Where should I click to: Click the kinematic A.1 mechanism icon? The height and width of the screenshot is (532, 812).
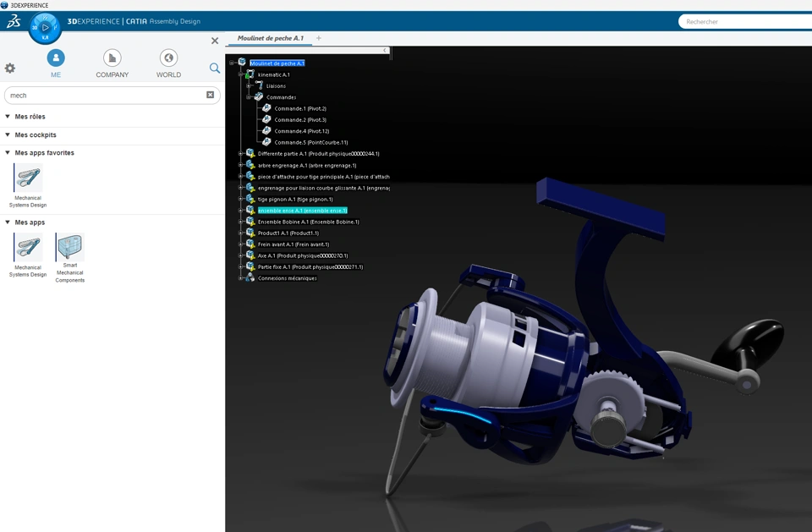[x=250, y=74]
